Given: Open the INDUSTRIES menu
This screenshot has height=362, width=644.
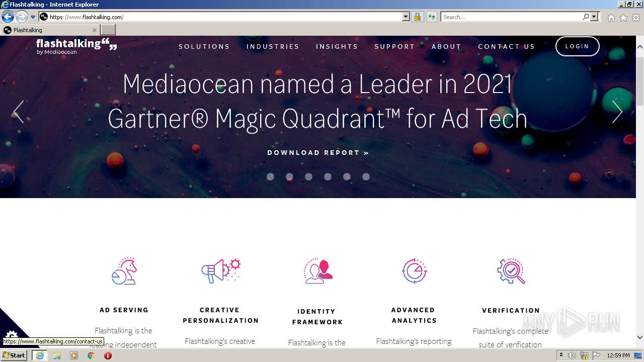Looking at the screenshot, I should [x=273, y=46].
